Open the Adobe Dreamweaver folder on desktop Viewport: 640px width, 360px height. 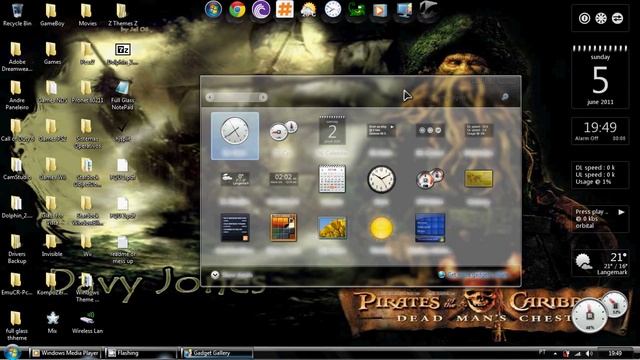click(17, 56)
